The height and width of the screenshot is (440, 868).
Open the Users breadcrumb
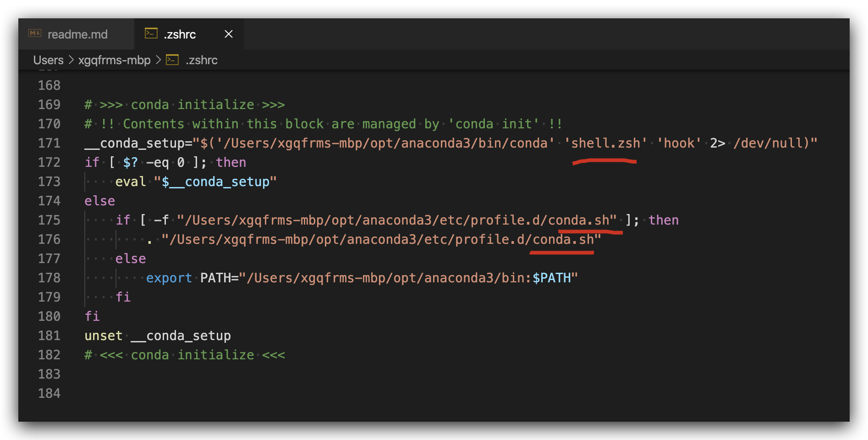[x=48, y=60]
